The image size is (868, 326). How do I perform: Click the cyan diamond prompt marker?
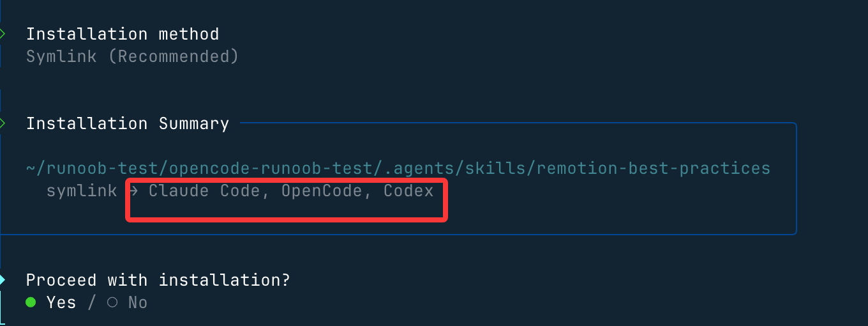pyautogui.click(x=3, y=280)
